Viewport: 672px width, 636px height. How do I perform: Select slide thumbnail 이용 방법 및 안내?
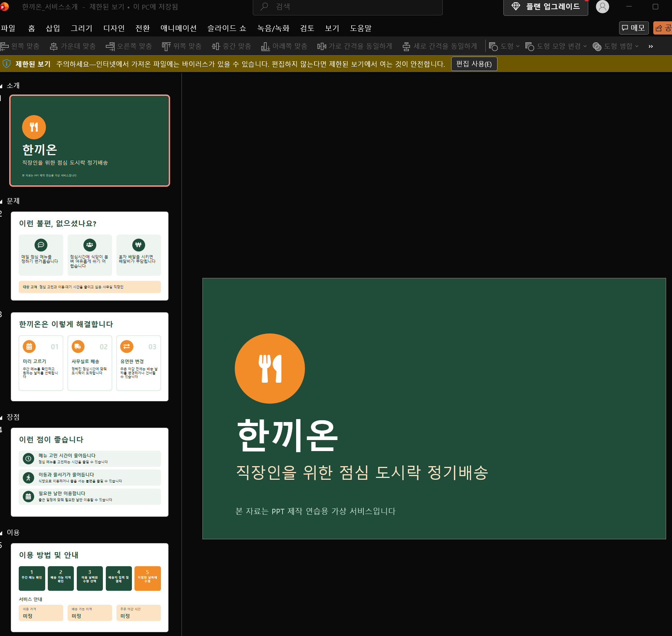90,588
